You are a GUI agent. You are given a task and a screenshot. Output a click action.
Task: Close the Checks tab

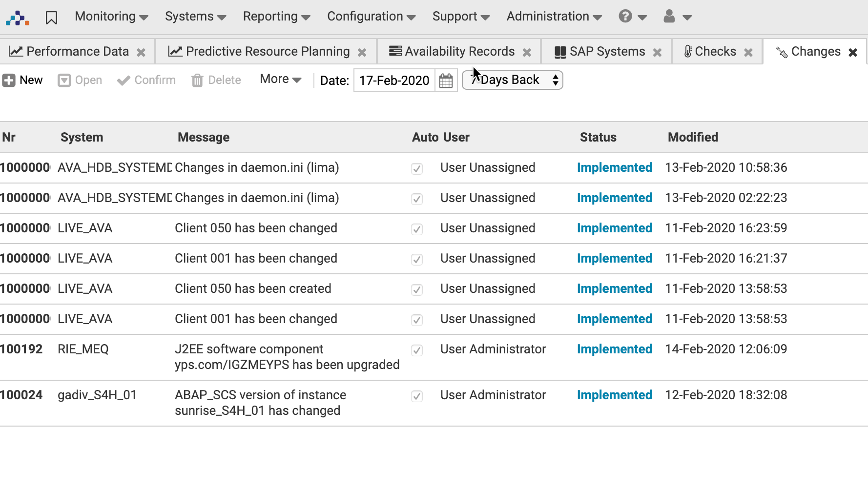748,52
